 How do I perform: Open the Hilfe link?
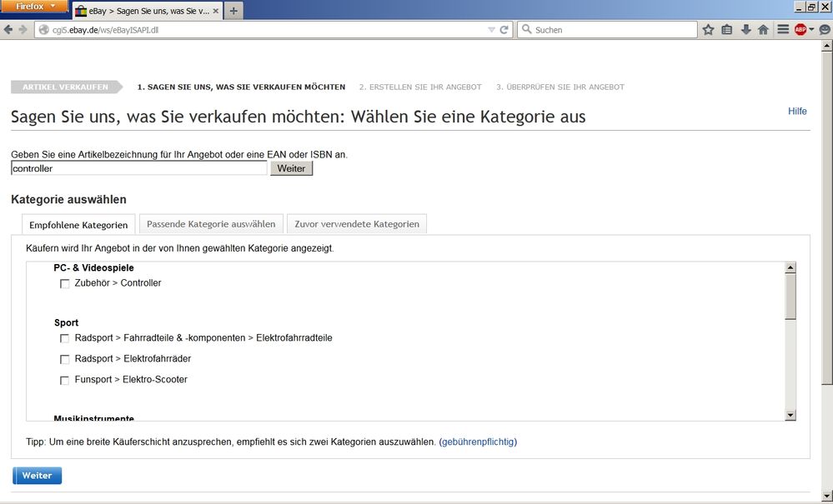[797, 112]
